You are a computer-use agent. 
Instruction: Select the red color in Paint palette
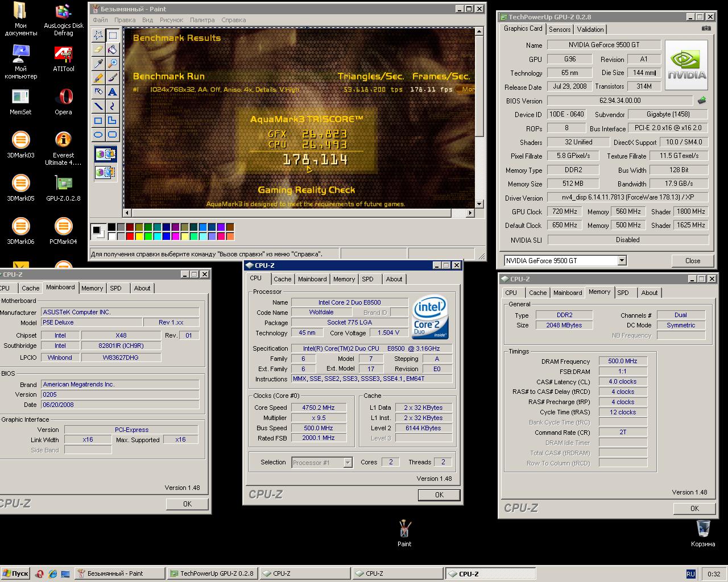[x=130, y=236]
